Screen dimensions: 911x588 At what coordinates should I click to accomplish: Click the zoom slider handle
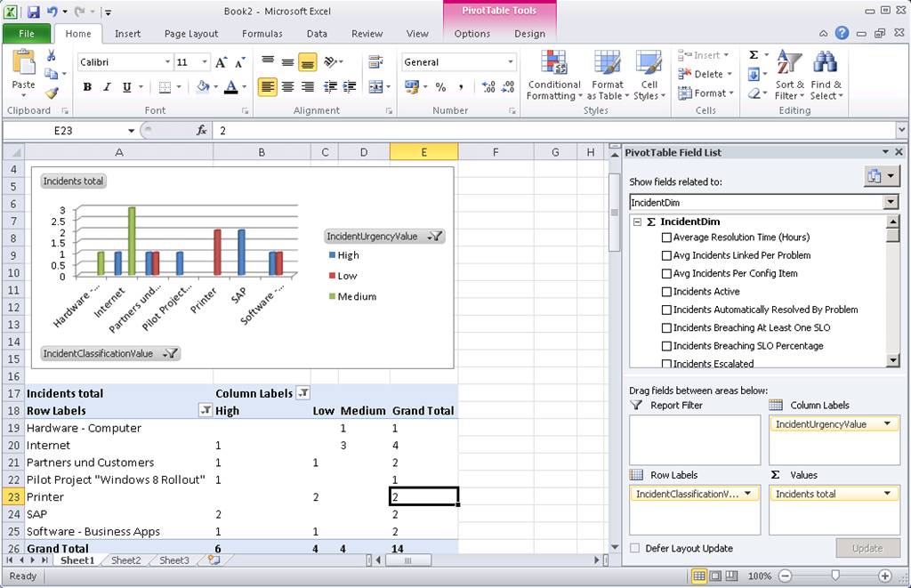pos(834,576)
